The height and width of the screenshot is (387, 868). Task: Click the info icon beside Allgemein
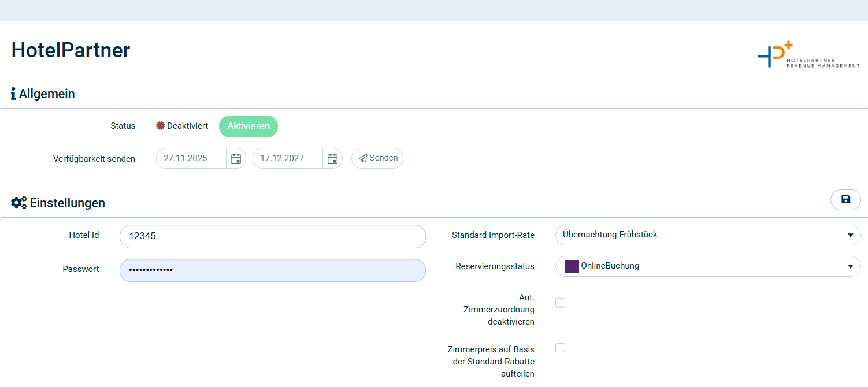click(x=13, y=94)
